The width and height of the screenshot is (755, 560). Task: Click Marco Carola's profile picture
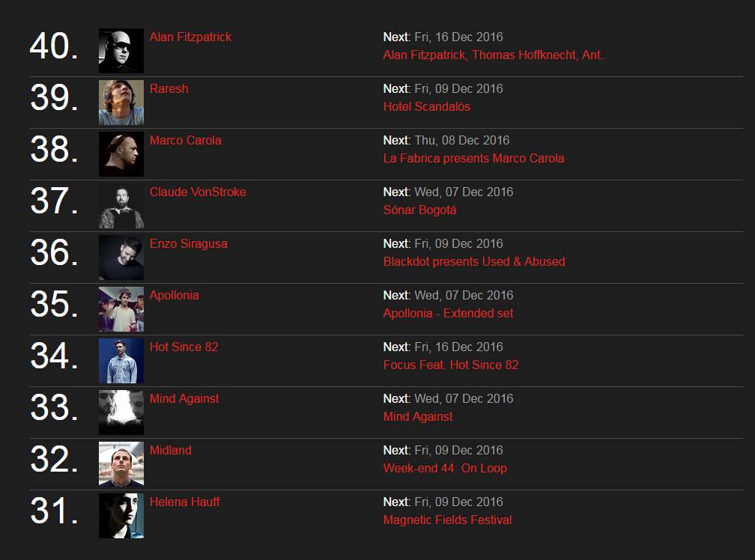(x=121, y=154)
